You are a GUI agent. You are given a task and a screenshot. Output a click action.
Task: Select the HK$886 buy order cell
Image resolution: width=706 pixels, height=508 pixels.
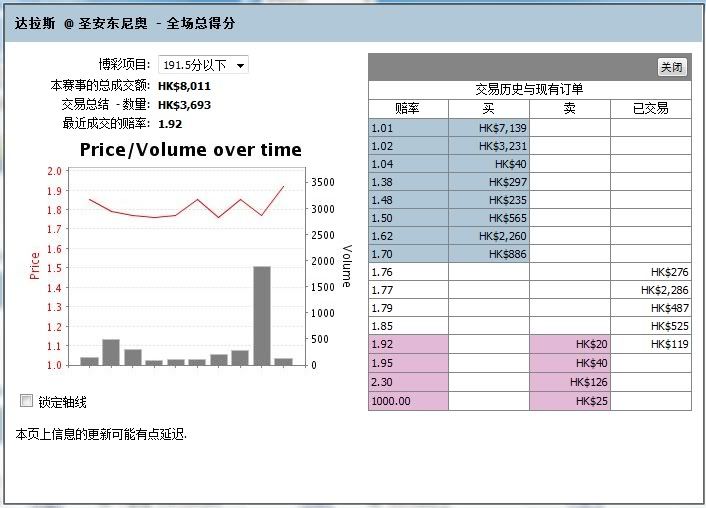coord(489,254)
